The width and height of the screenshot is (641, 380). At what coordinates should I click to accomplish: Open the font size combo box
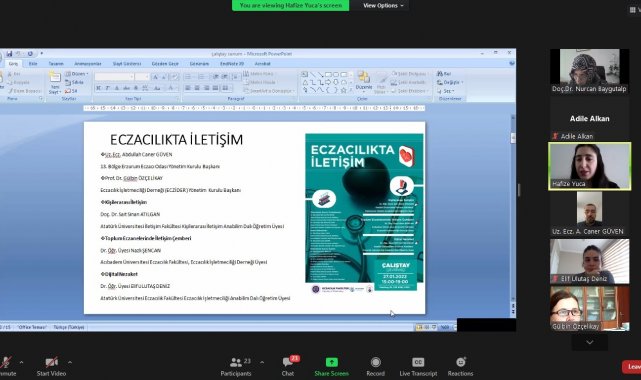pyautogui.click(x=142, y=77)
